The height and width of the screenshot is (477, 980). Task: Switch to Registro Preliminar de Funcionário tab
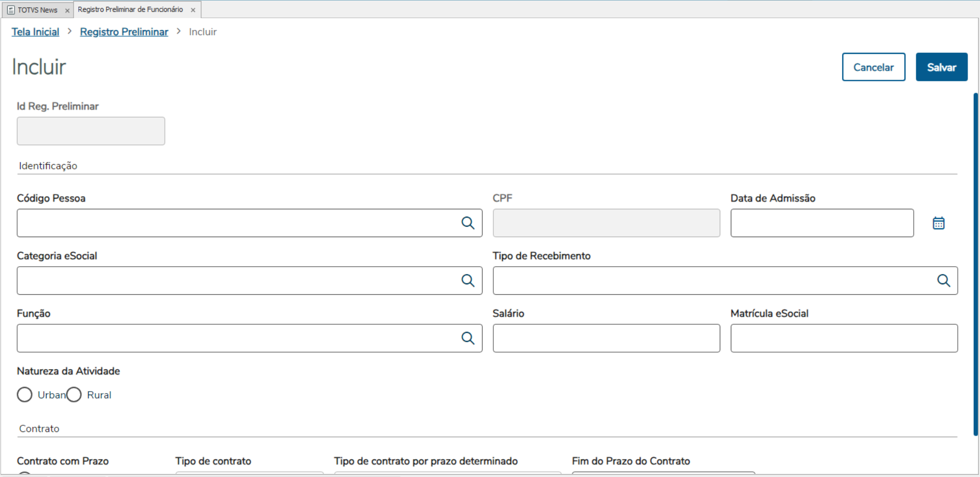point(130,9)
